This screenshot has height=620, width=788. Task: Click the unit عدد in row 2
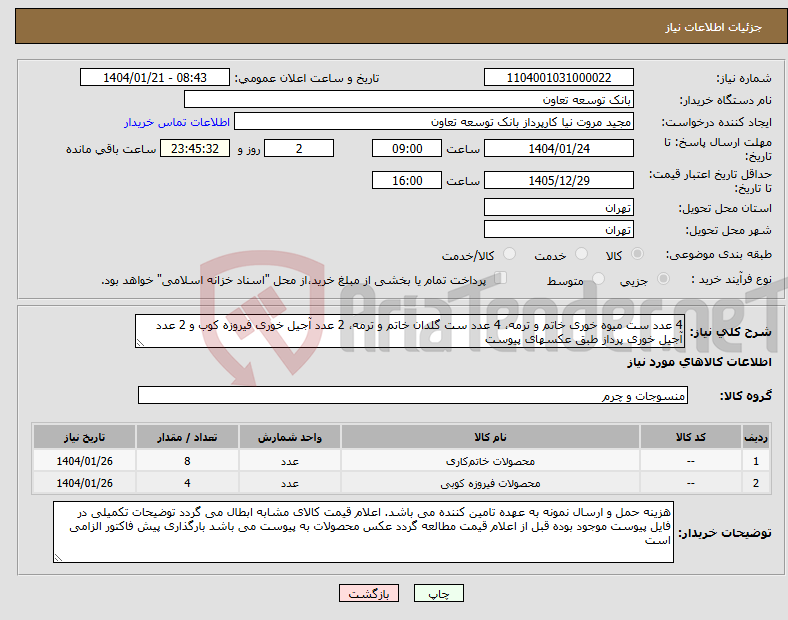point(289,483)
